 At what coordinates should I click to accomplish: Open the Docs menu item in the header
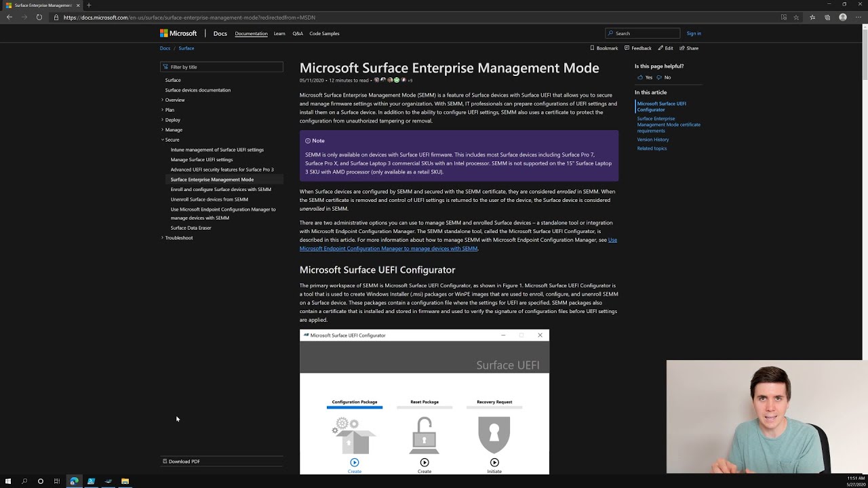(x=220, y=33)
